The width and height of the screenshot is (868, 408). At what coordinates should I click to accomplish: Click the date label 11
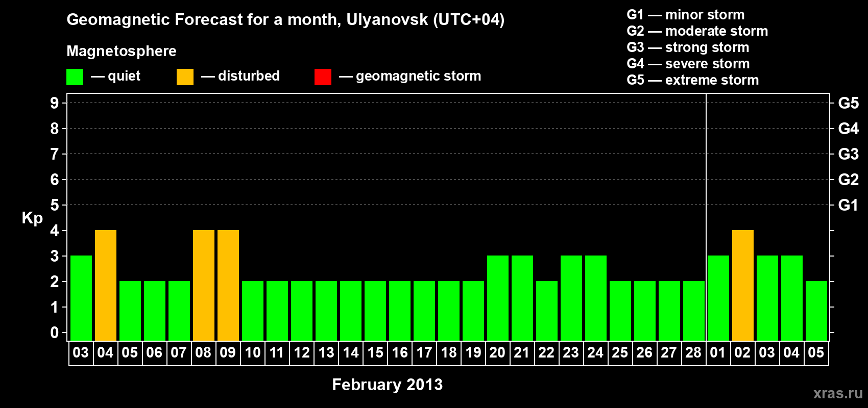pos(277,352)
